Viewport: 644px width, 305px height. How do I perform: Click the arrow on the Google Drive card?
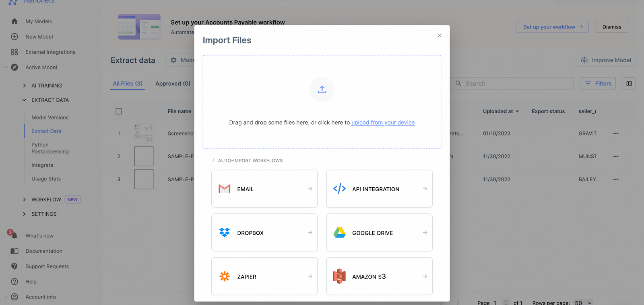(425, 233)
